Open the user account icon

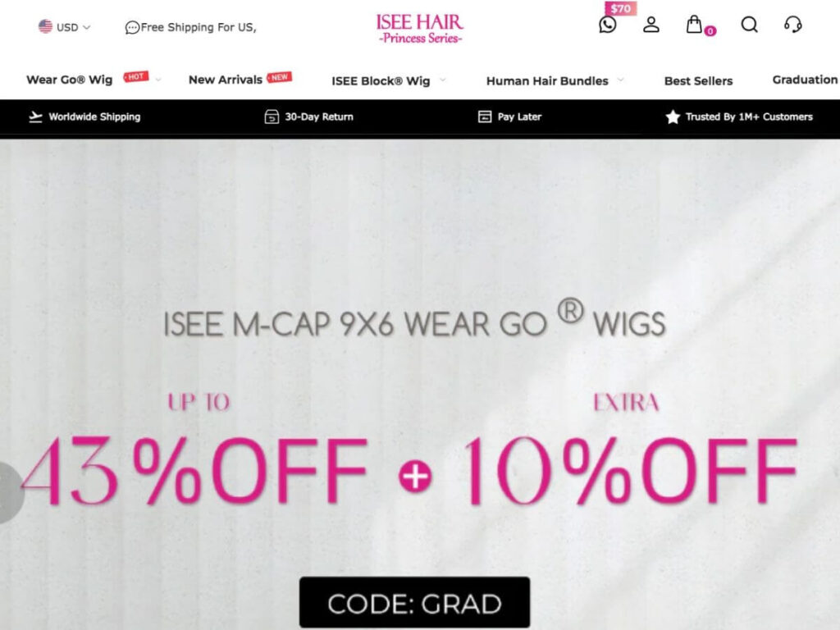pos(651,25)
